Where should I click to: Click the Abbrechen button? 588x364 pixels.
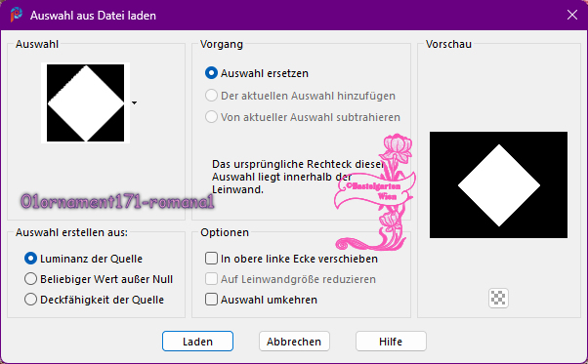coord(294,342)
